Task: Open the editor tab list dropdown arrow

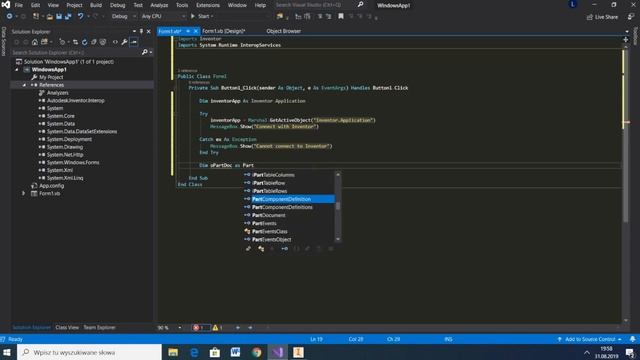Action: (627, 31)
